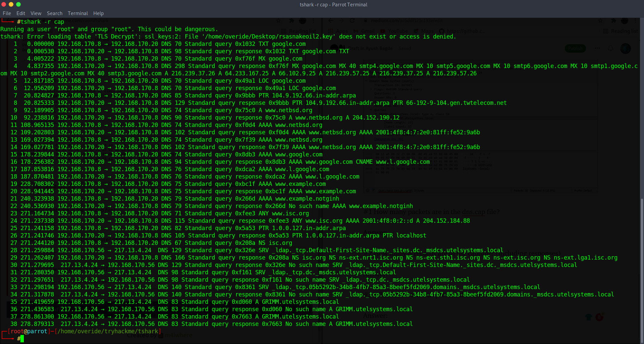This screenshot has width=644, height=344.
Task: Open the Help menu
Action: click(98, 13)
